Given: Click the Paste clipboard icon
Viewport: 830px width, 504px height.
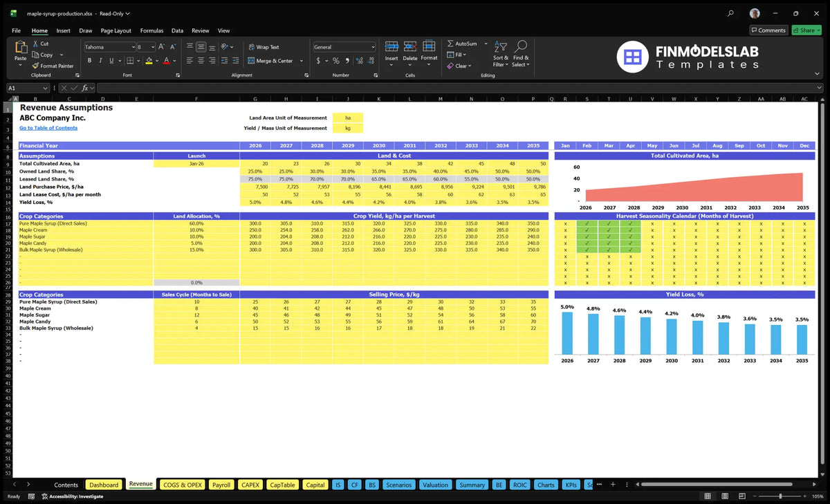Looking at the screenshot, I should tap(20, 48).
